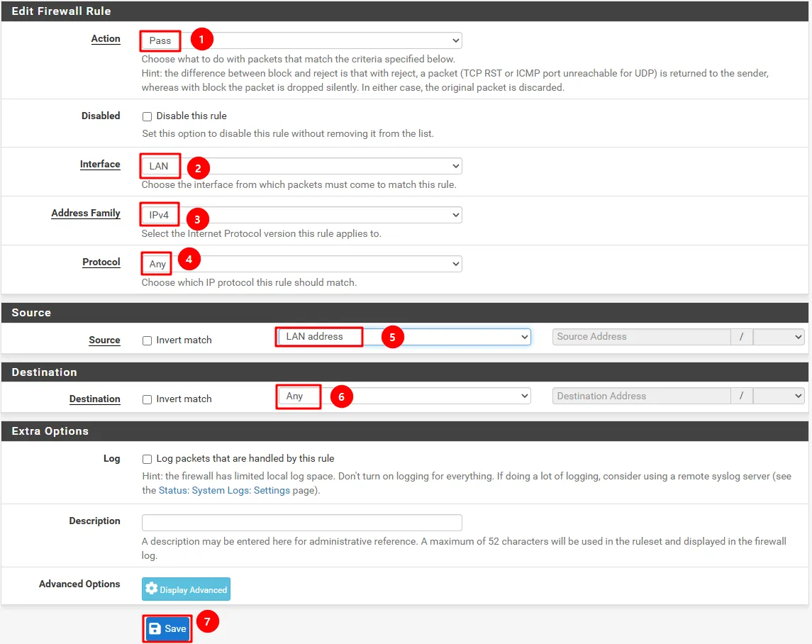812x644 pixels.
Task: Toggle Destination Invert match checkbox
Action: tap(147, 399)
